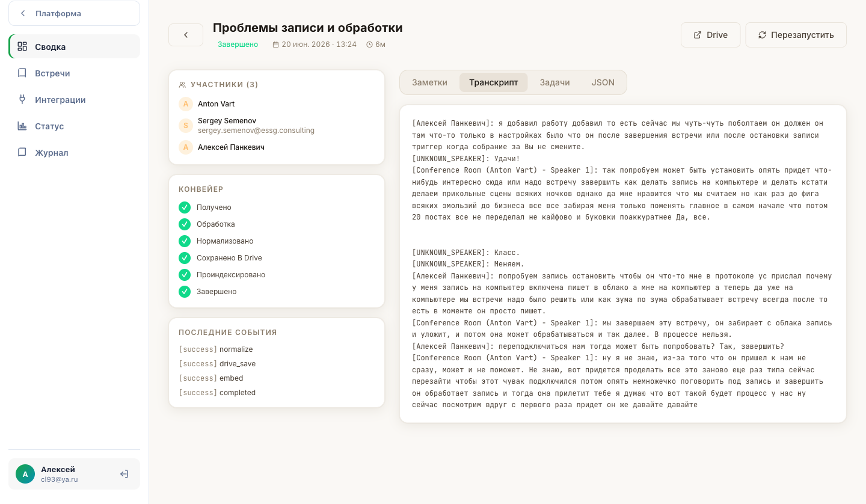Screen dimensions: 866x504
Task: Restart processing with Перезапустить
Action: [796, 35]
